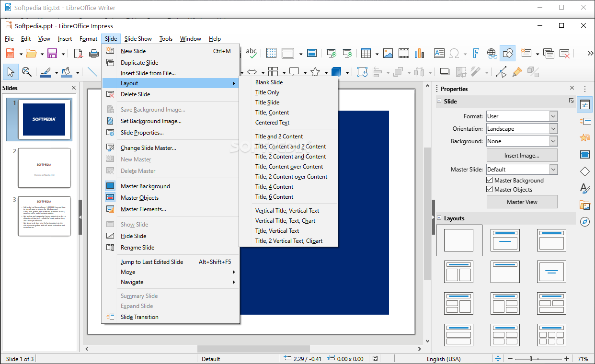595x364 pixels.
Task: Select Slide Transition menu entry
Action: pyautogui.click(x=171, y=317)
